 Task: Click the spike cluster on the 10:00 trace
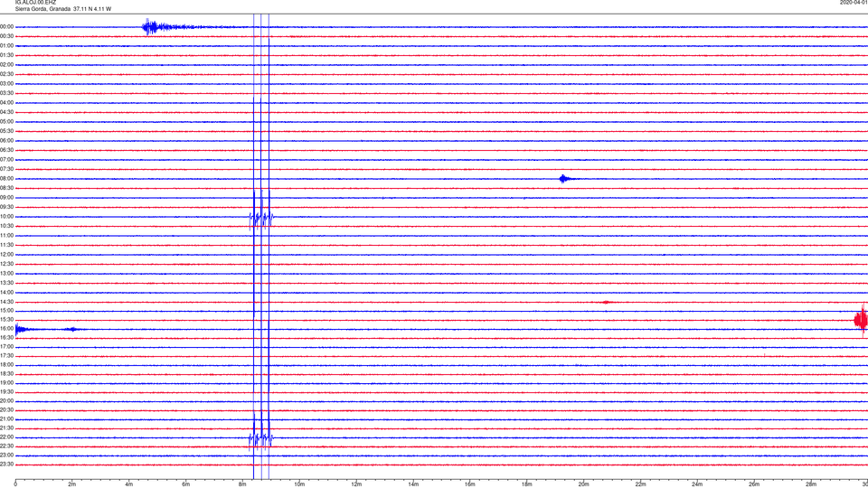pos(260,218)
